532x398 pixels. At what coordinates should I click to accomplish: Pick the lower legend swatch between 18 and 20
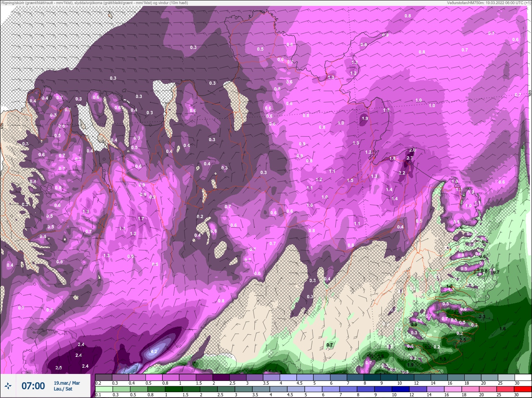click(470, 389)
